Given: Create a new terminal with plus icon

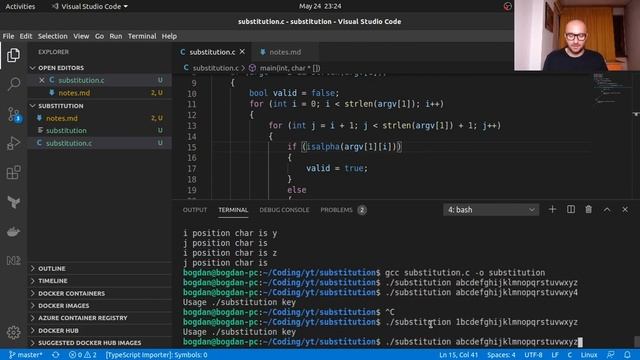Looking at the screenshot, I should [x=552, y=209].
